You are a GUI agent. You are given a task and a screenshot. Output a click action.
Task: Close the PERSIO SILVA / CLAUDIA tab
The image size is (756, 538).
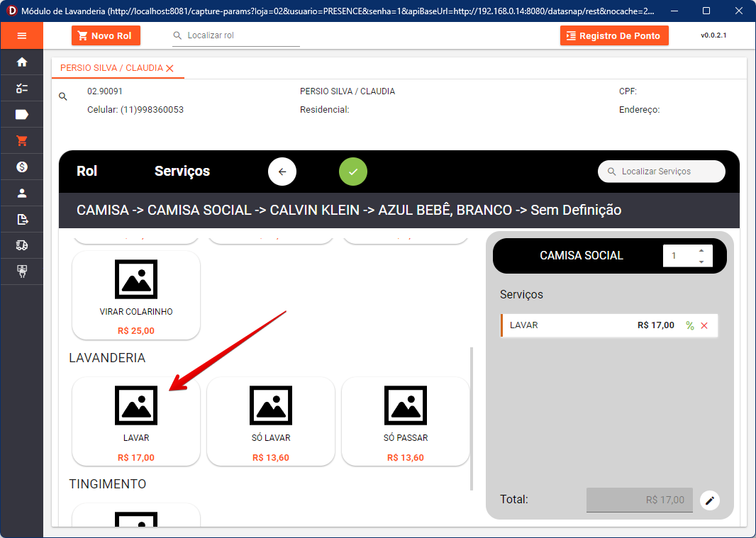[x=169, y=69]
